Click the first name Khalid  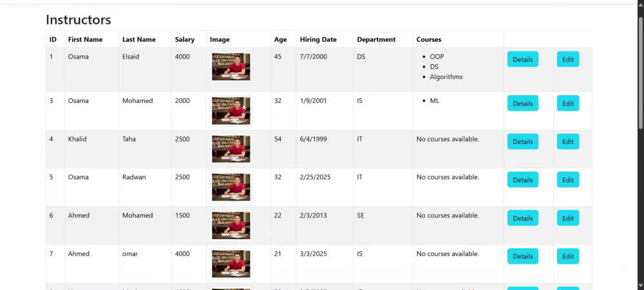(x=77, y=139)
